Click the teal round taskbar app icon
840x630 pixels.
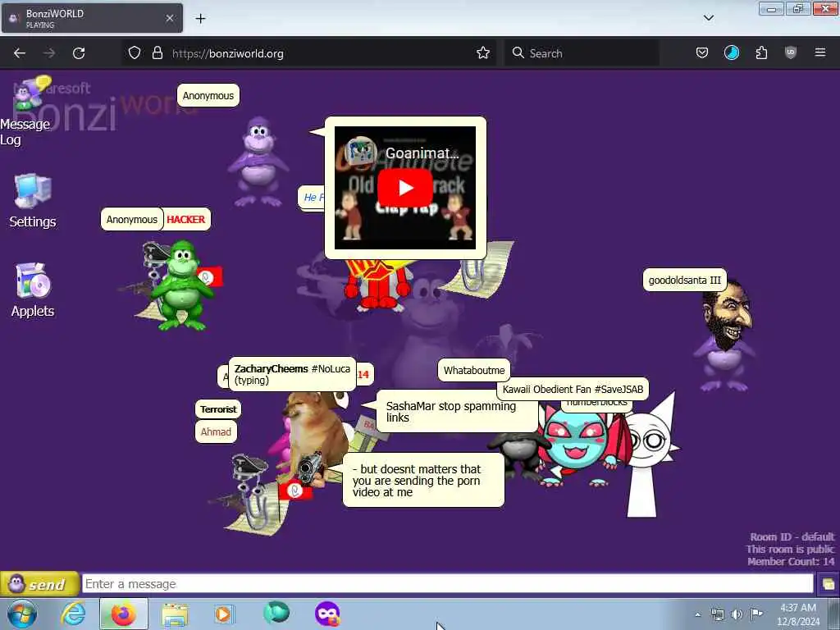276,613
